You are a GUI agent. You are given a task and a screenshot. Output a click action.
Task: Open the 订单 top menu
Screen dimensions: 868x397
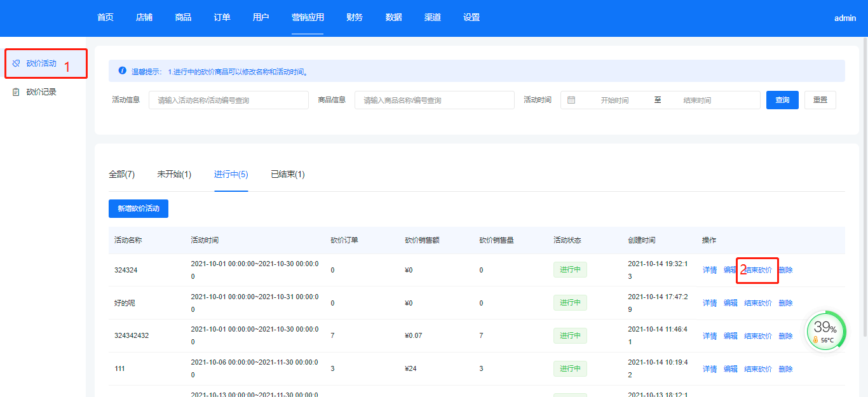pos(222,18)
